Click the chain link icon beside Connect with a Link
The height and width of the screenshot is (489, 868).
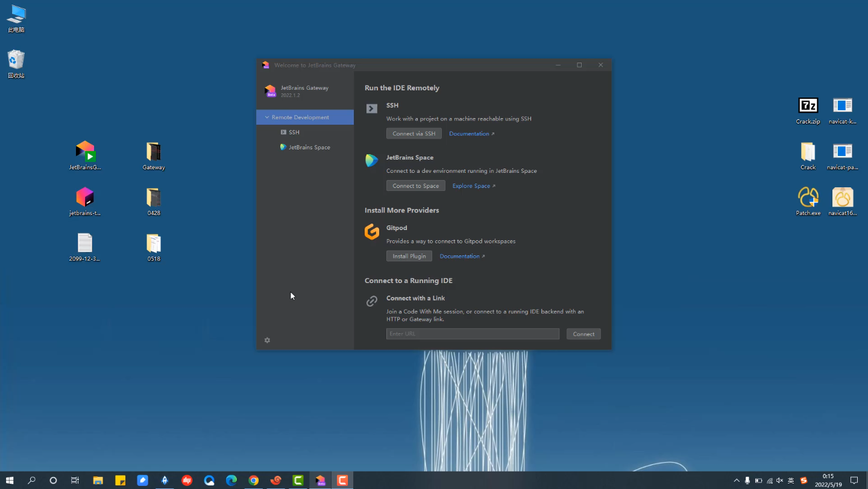click(x=372, y=301)
